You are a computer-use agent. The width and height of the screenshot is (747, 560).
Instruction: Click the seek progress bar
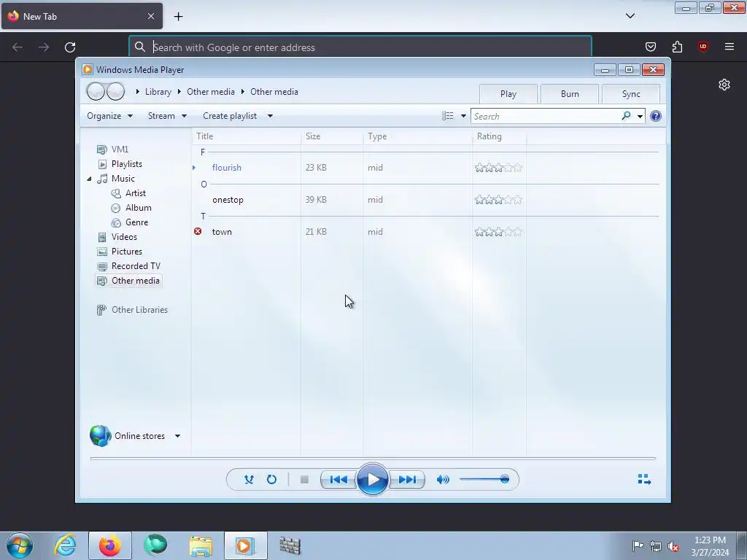pyautogui.click(x=373, y=458)
